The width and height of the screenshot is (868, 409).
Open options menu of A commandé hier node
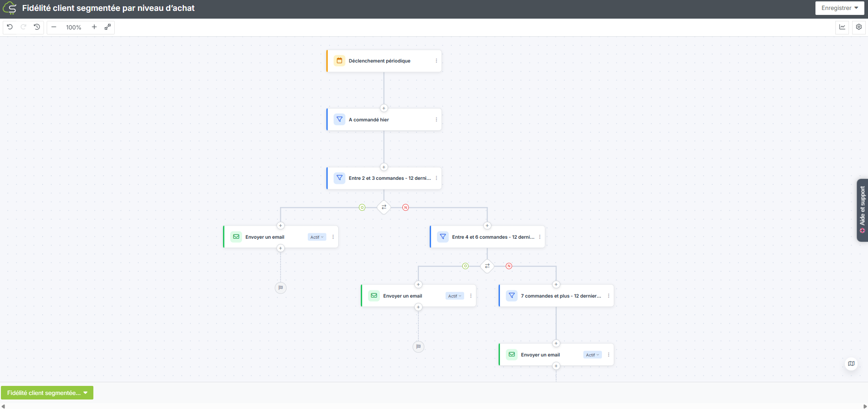click(436, 120)
